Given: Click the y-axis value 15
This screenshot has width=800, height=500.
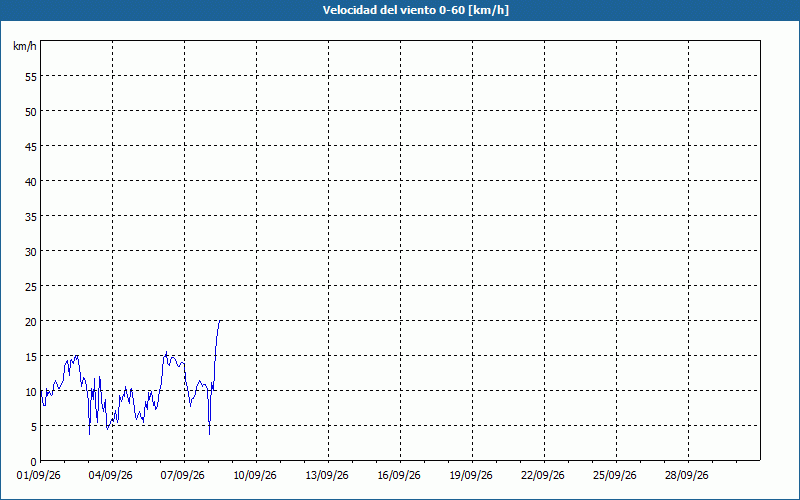Looking at the screenshot, I should pos(31,357).
